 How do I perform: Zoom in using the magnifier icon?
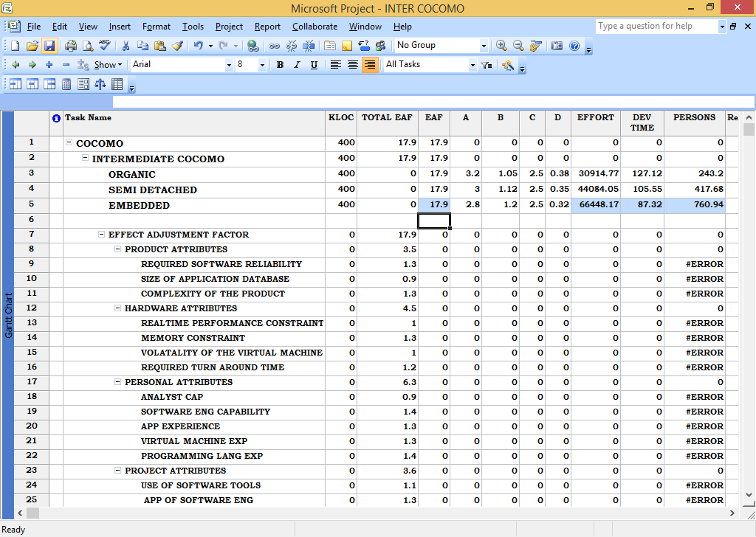[501, 45]
